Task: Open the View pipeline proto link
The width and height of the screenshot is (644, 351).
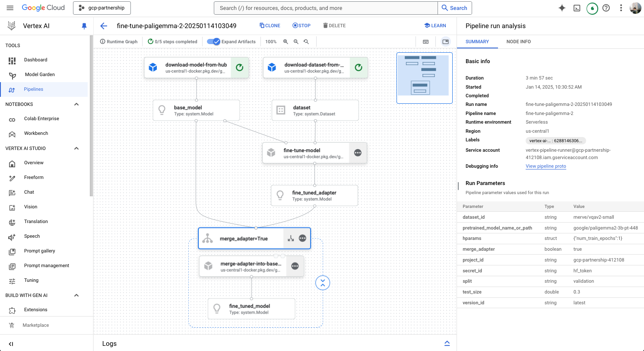Action: pos(546,166)
